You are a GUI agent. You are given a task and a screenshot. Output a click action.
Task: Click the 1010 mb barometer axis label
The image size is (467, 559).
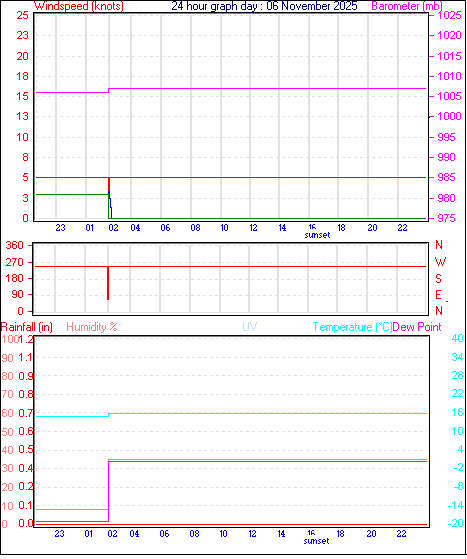click(450, 76)
